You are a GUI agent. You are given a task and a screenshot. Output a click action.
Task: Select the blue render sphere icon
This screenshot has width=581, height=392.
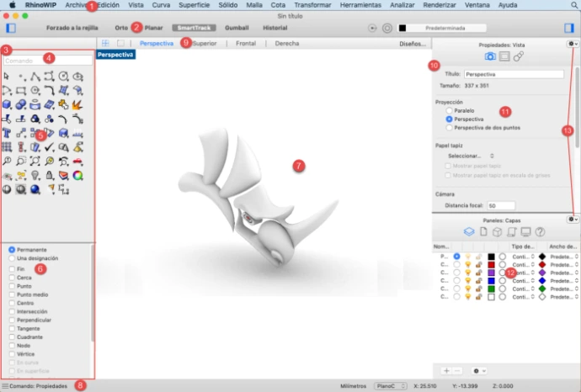point(35,189)
